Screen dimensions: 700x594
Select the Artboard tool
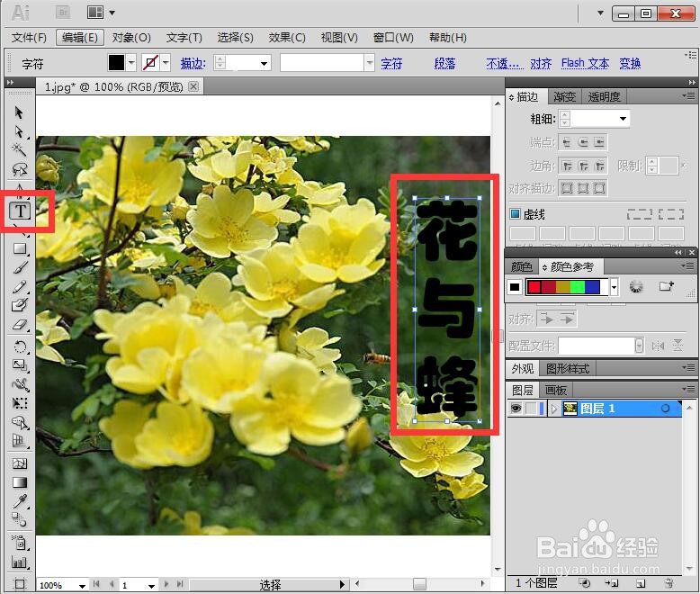point(20,583)
